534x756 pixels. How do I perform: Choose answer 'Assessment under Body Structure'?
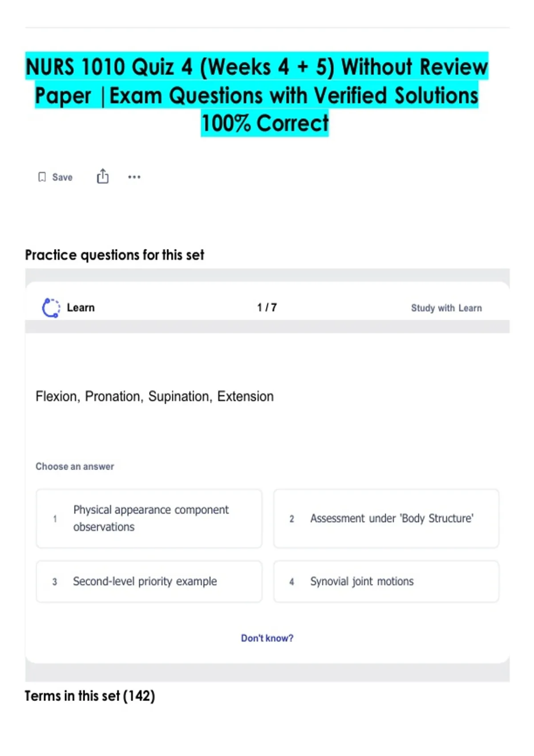pos(386,519)
